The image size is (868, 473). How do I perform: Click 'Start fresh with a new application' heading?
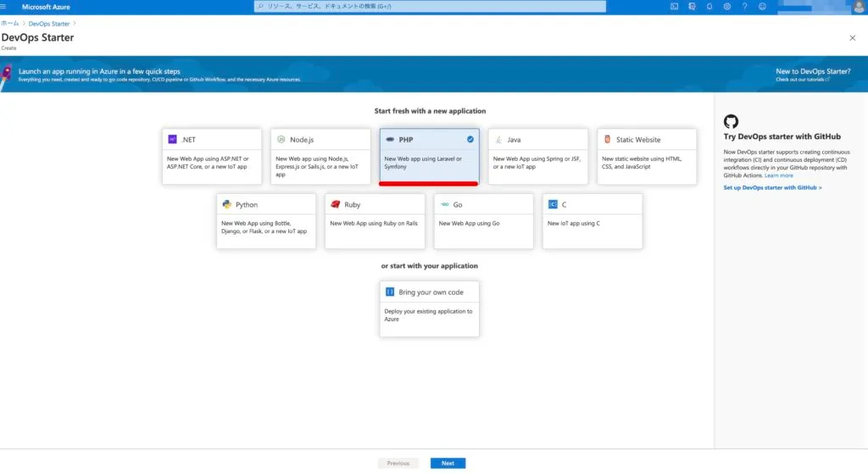coord(430,111)
